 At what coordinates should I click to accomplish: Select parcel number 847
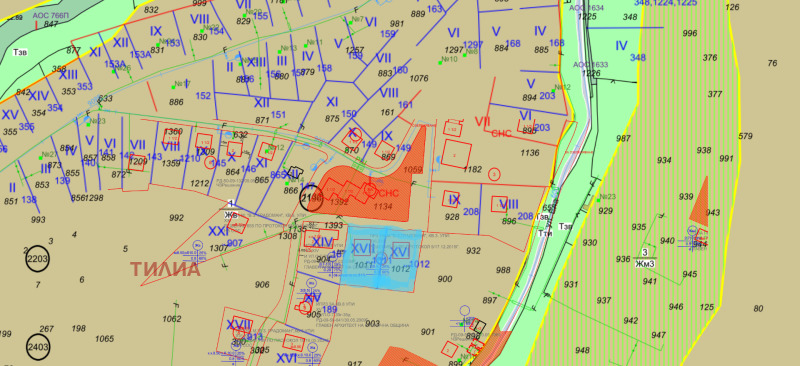51,24
